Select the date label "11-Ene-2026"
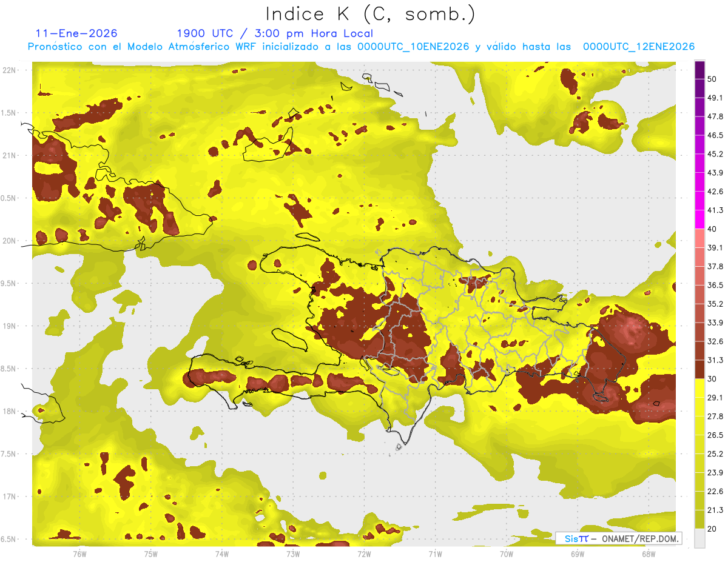The height and width of the screenshot is (562, 728). coord(76,33)
